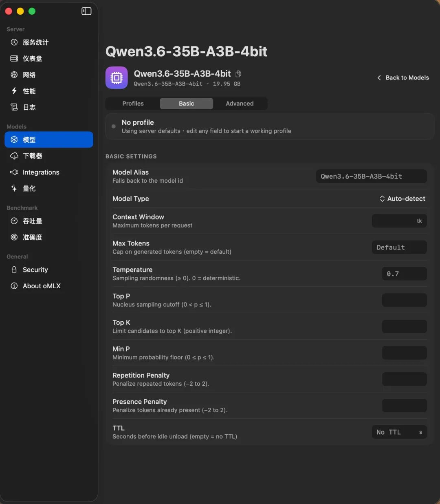Screen dimensions: 440x504
Task: Click the 'Maximum tokens per request' text
Action: [x=152, y=225]
